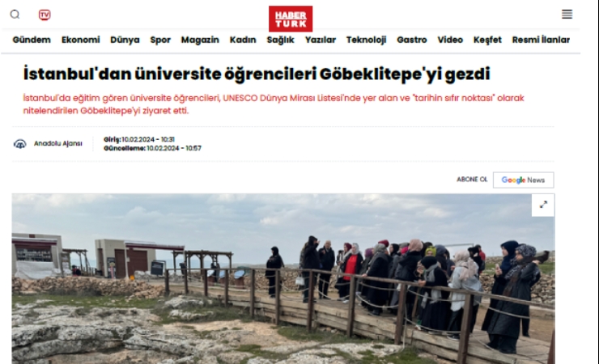Viewport: 599px width, 364px height.
Task: Open the Keşfet section
Action: pyautogui.click(x=487, y=40)
